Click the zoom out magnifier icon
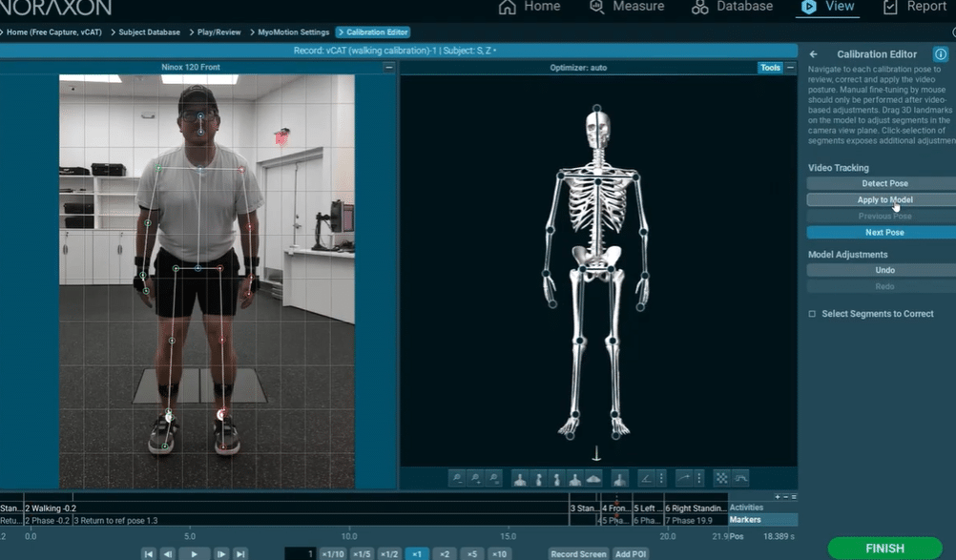Screen dimensions: 956x560 [x=459, y=478]
